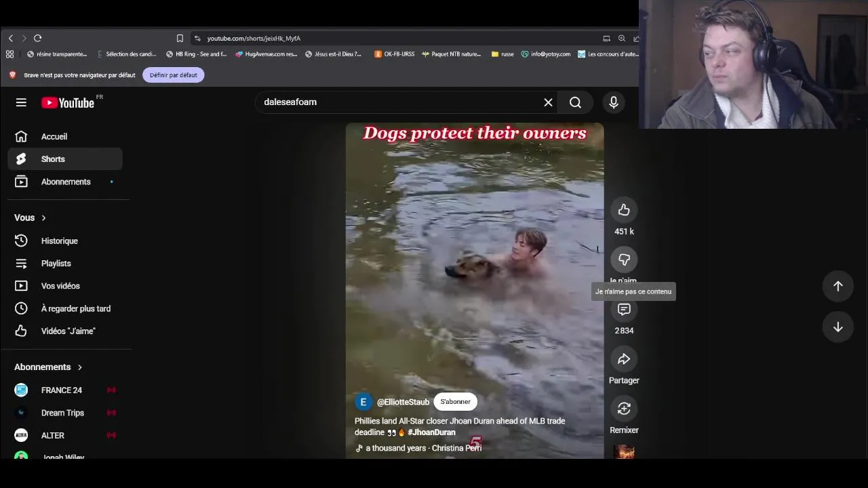Viewport: 868px width, 488px height.
Task: Reload the YouTube page
Action: [x=37, y=39]
